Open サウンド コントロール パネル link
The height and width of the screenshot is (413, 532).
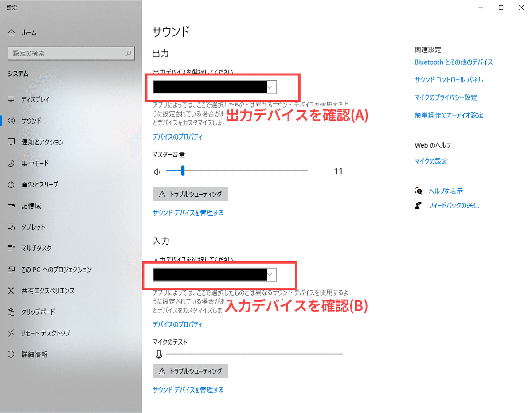point(449,80)
